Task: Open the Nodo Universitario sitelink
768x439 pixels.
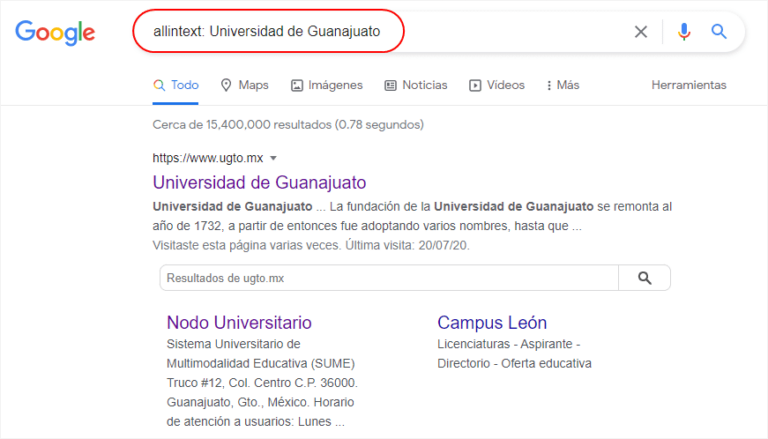Action: [239, 323]
